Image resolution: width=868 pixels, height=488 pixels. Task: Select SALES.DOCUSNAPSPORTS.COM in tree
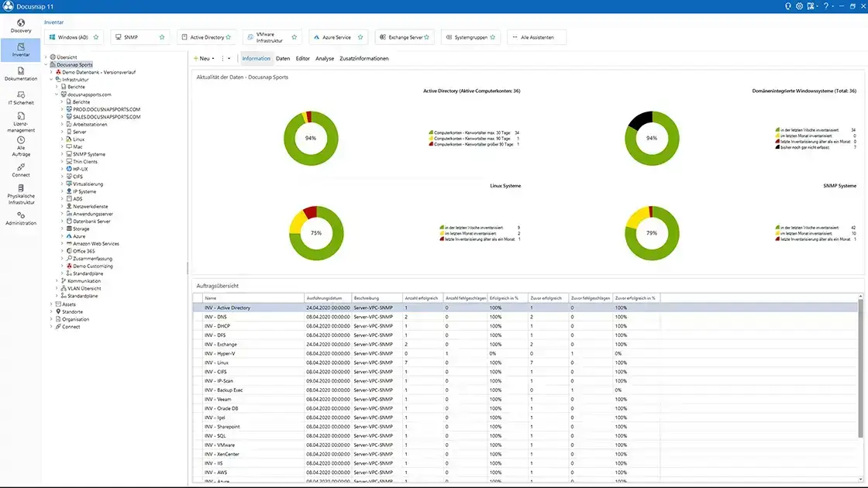(x=106, y=117)
